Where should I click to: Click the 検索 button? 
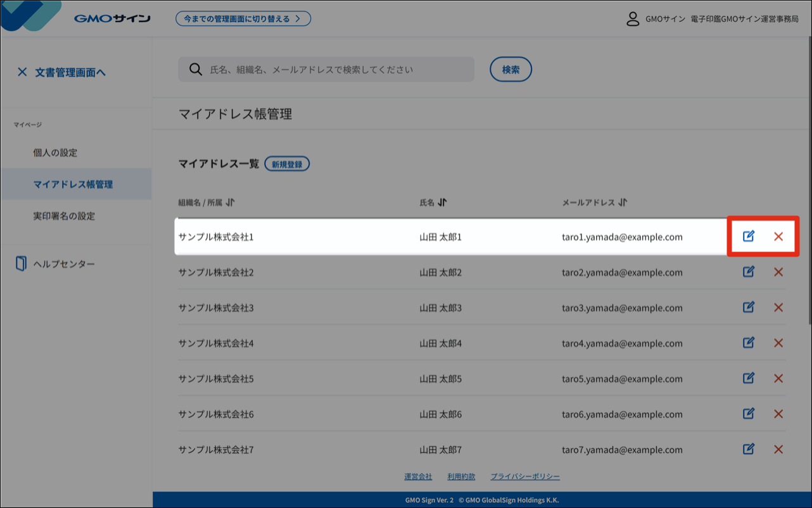tap(511, 70)
